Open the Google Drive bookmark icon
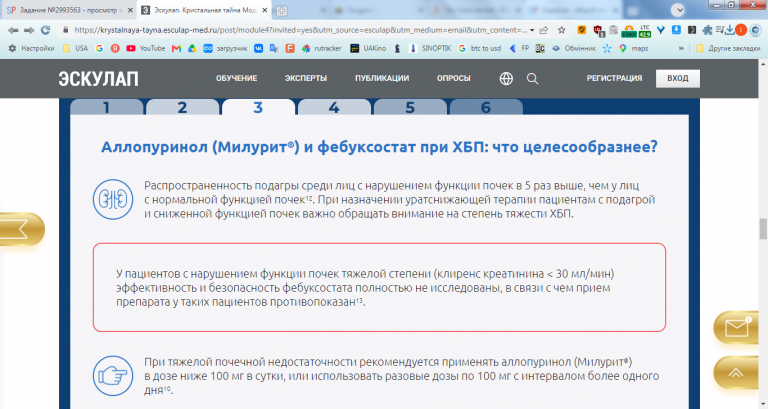 pyautogui.click(x=192, y=48)
